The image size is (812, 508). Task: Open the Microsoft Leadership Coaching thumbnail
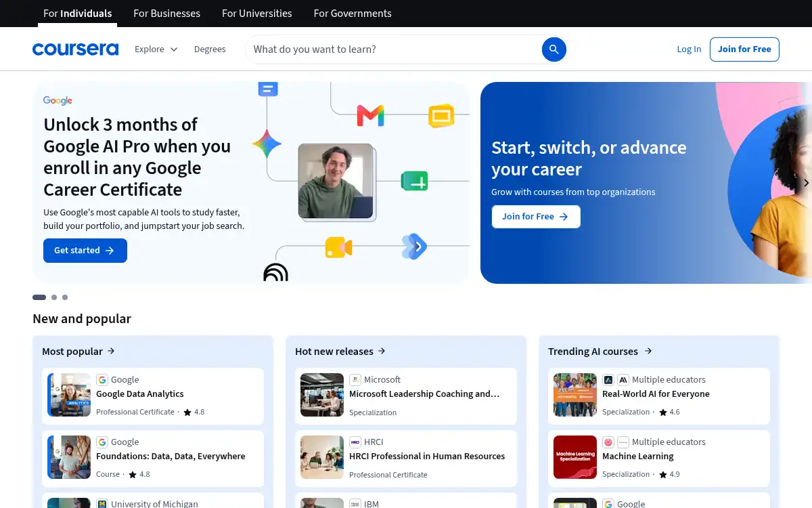(322, 395)
